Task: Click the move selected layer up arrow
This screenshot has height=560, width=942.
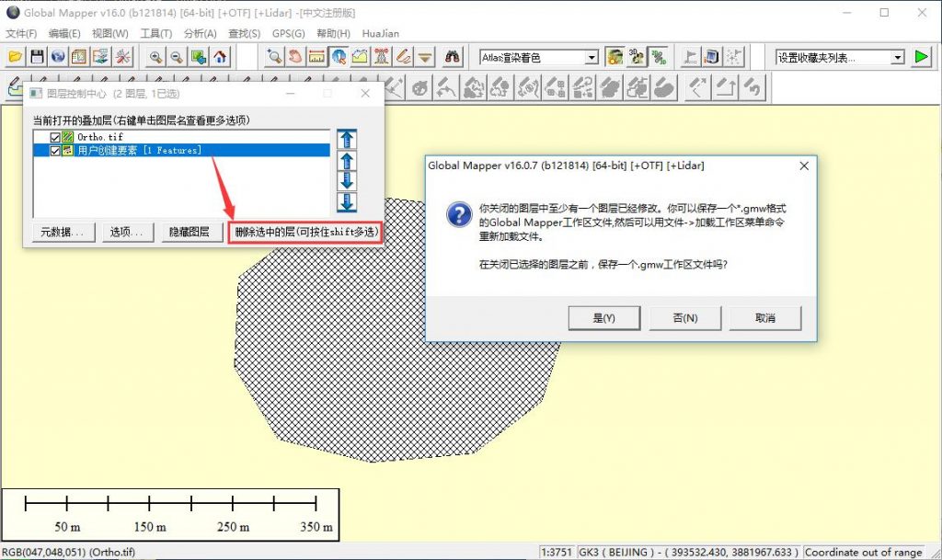Action: [347, 160]
